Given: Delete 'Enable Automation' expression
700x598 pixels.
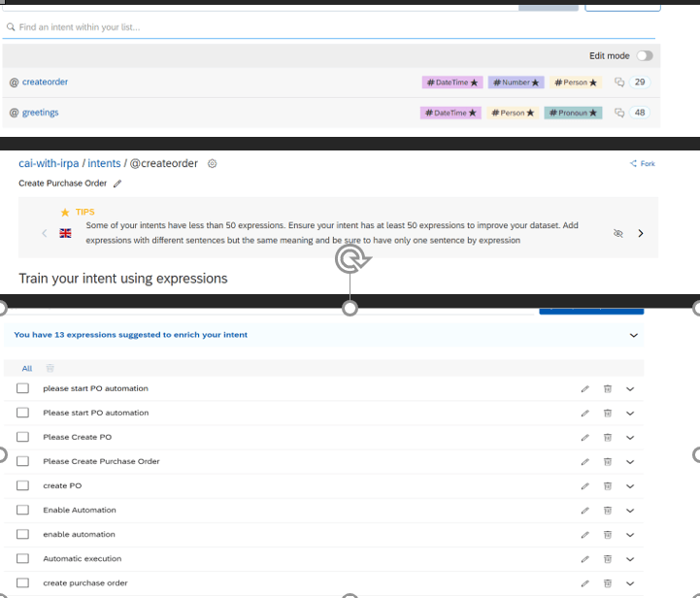Looking at the screenshot, I should click(608, 511).
